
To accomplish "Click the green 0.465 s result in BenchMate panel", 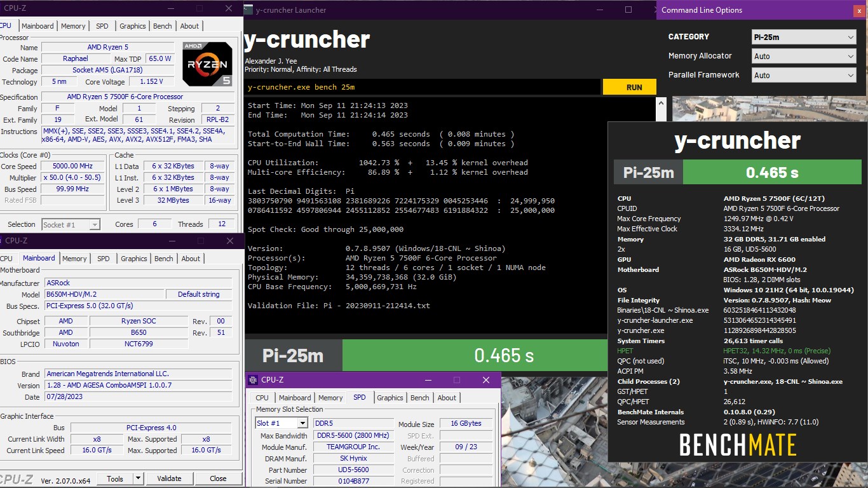I will [772, 172].
